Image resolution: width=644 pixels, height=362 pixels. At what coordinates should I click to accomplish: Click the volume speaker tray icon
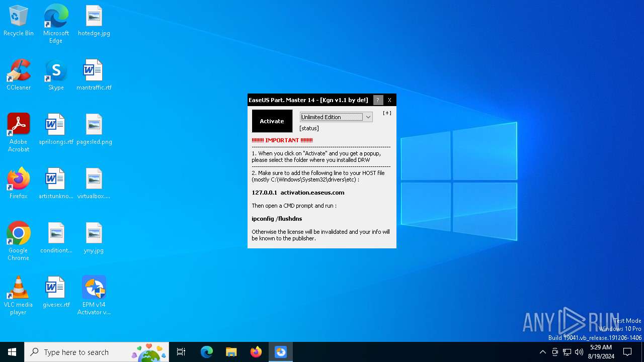[579, 352]
